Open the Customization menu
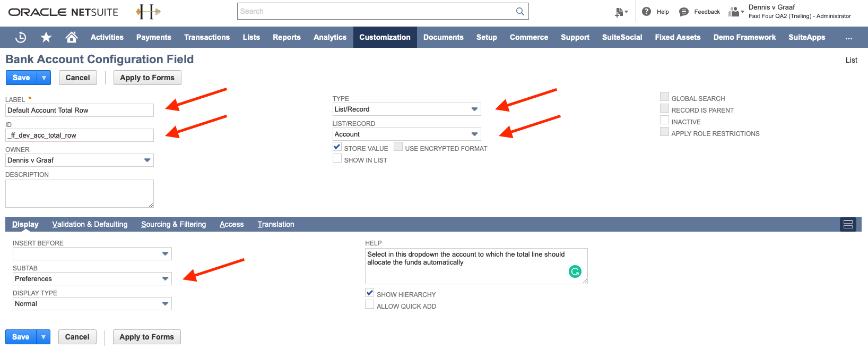This screenshot has width=868, height=348. pos(385,37)
